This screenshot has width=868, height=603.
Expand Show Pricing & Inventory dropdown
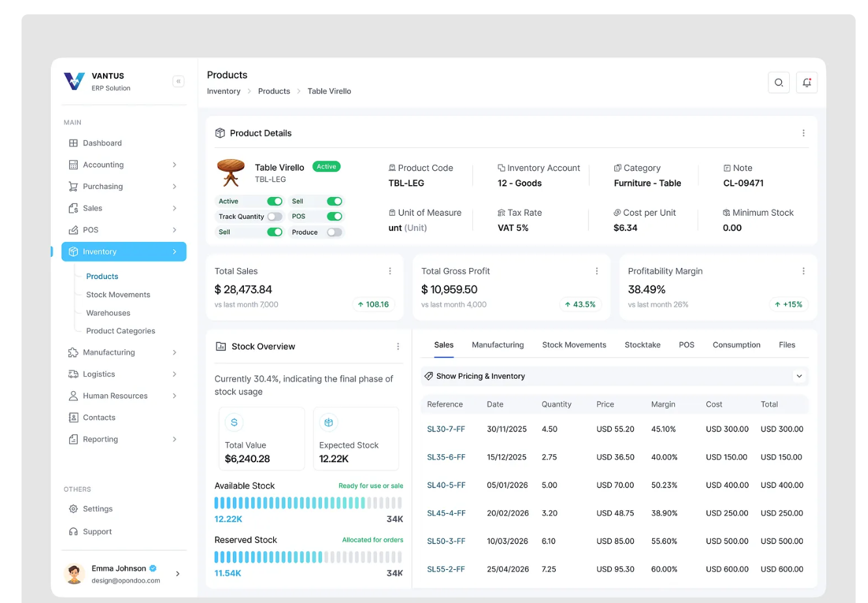(799, 376)
